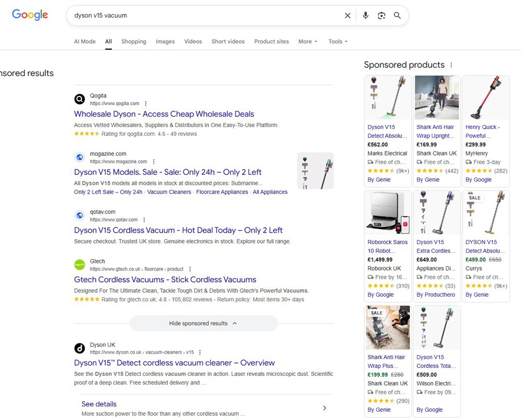
Task: Click the Google logo
Action: click(x=30, y=15)
